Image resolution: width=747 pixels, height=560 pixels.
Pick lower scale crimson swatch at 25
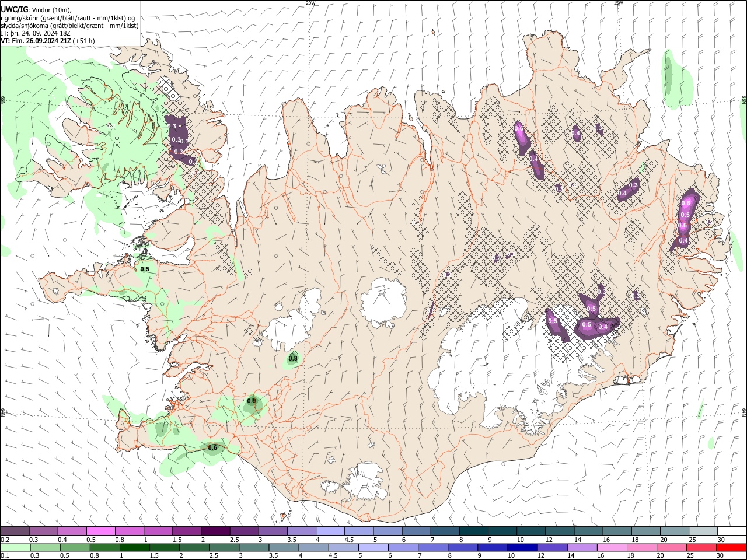tap(700, 547)
